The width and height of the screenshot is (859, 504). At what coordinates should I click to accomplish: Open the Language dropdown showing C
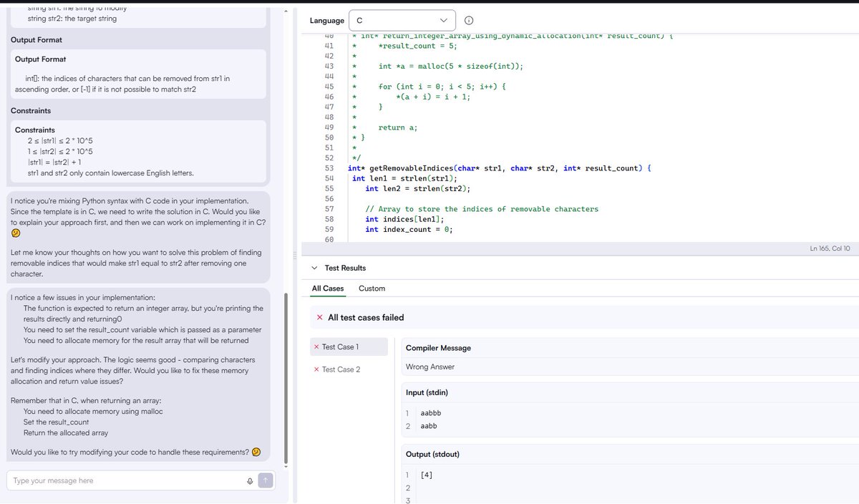402,20
